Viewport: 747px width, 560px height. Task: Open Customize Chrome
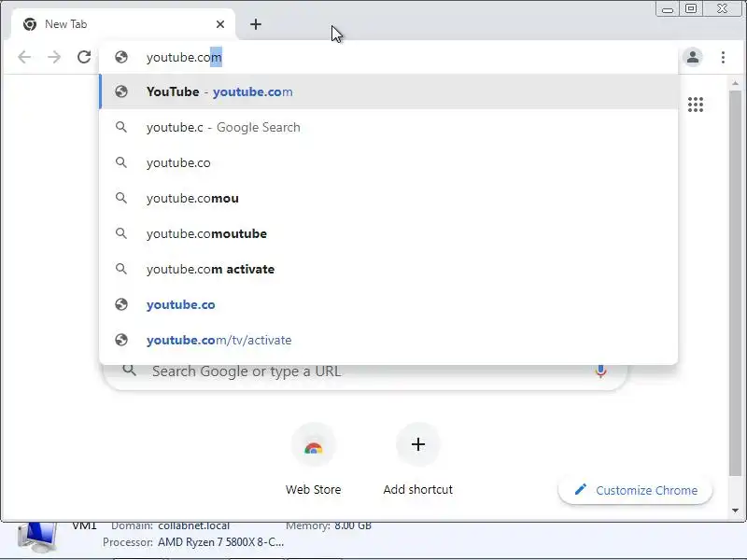636,490
